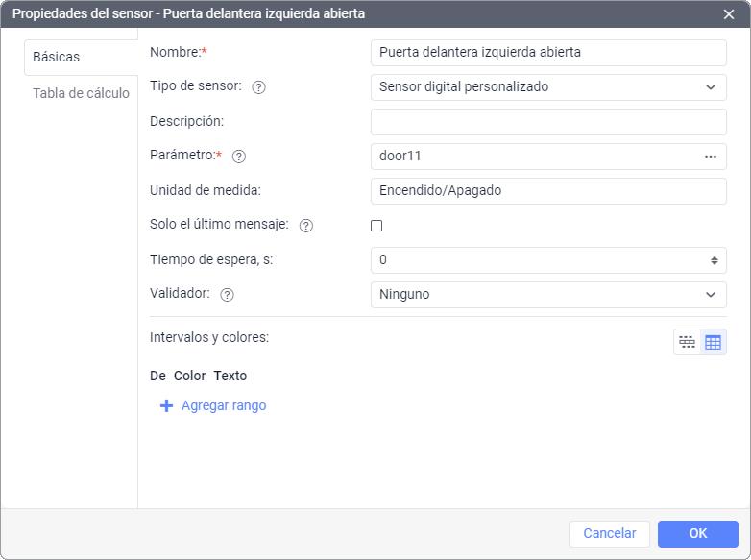The image size is (751, 560).
Task: Switch intervals to scale view icon
Action: [x=688, y=342]
